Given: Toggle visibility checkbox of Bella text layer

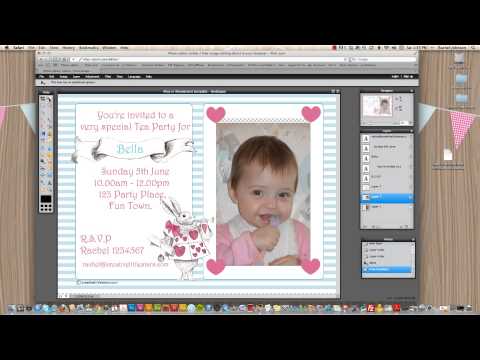Looking at the screenshot, I should click(x=410, y=157).
